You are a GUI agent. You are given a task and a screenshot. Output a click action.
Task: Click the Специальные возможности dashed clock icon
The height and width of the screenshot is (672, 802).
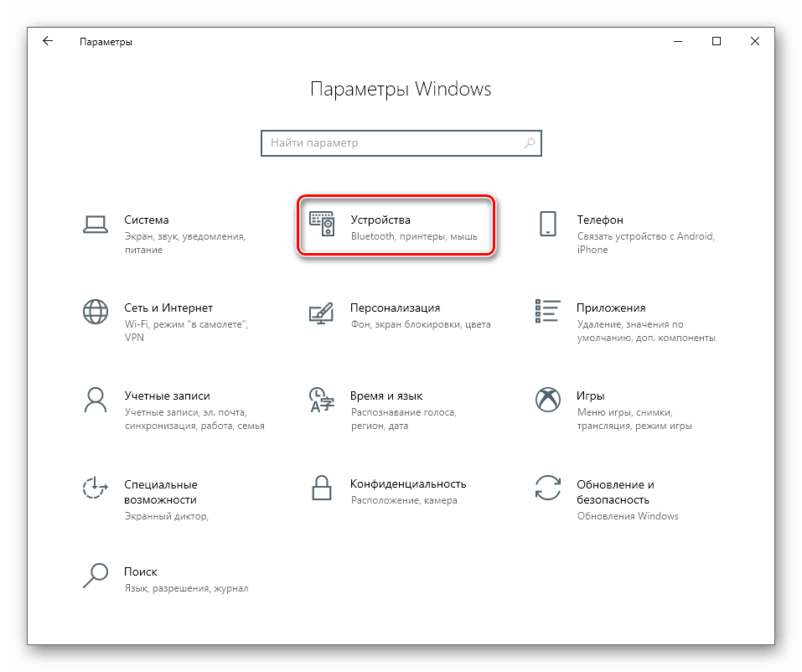click(x=96, y=488)
